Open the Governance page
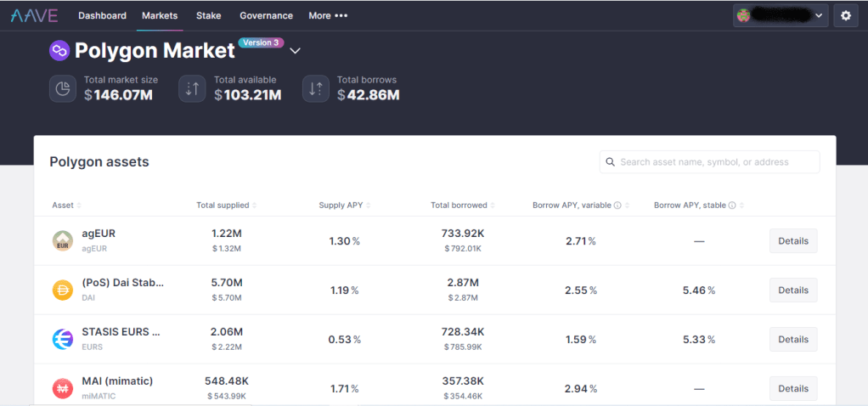 point(266,15)
